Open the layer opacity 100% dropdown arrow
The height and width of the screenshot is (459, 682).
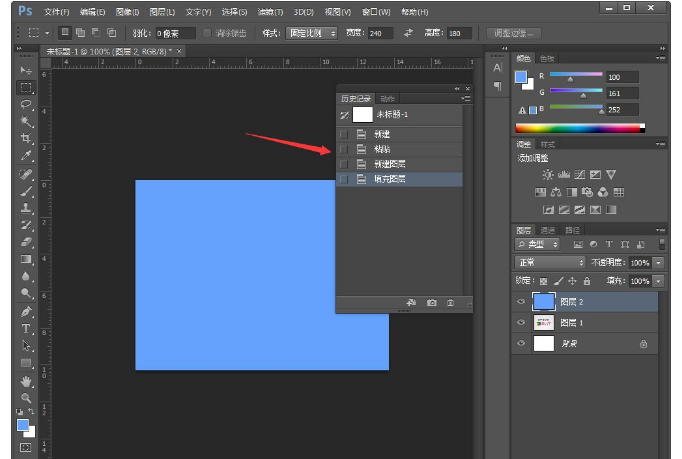659,262
